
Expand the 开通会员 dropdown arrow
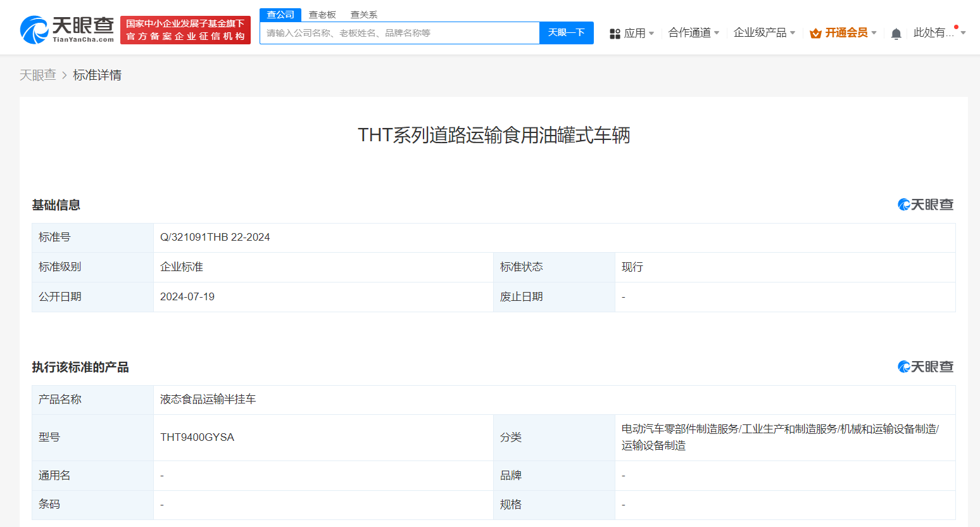874,32
